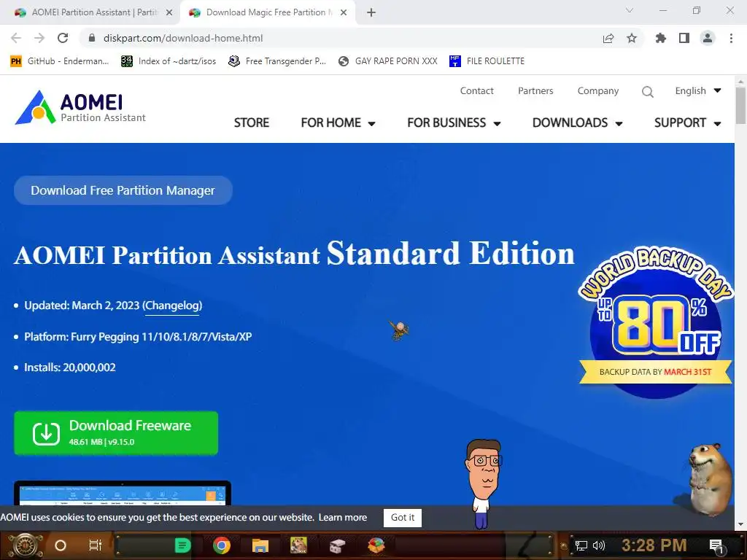747x560 pixels.
Task: Click the green Download Freeware button
Action: (x=116, y=433)
